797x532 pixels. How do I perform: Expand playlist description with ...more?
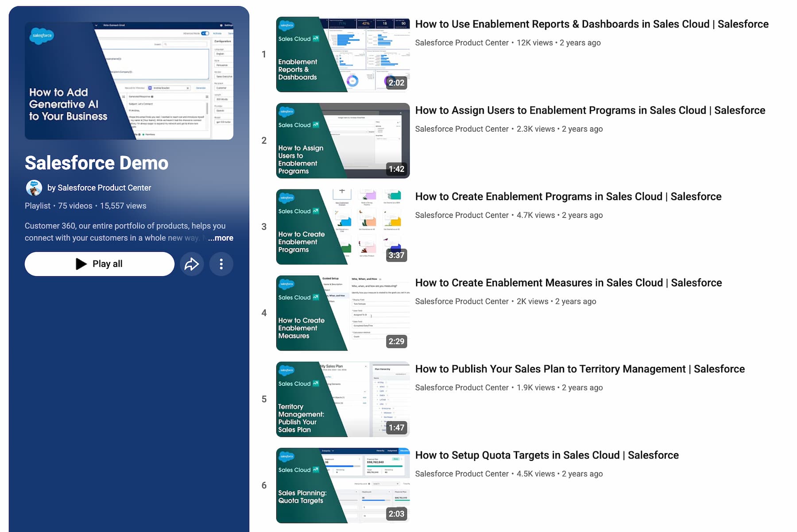tap(221, 238)
